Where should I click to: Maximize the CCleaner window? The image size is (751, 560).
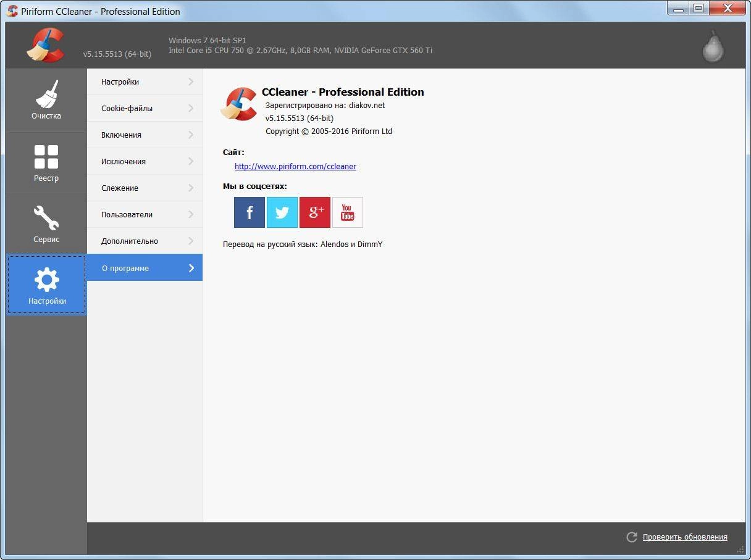tap(699, 9)
